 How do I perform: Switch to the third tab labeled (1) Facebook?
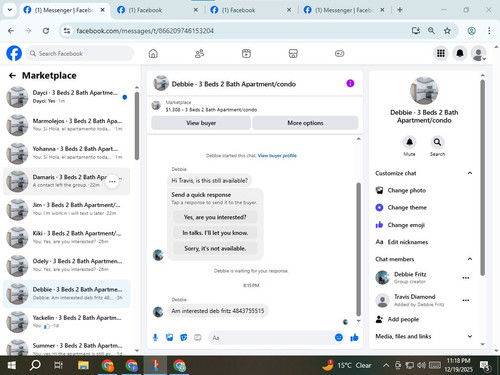pyautogui.click(x=251, y=10)
